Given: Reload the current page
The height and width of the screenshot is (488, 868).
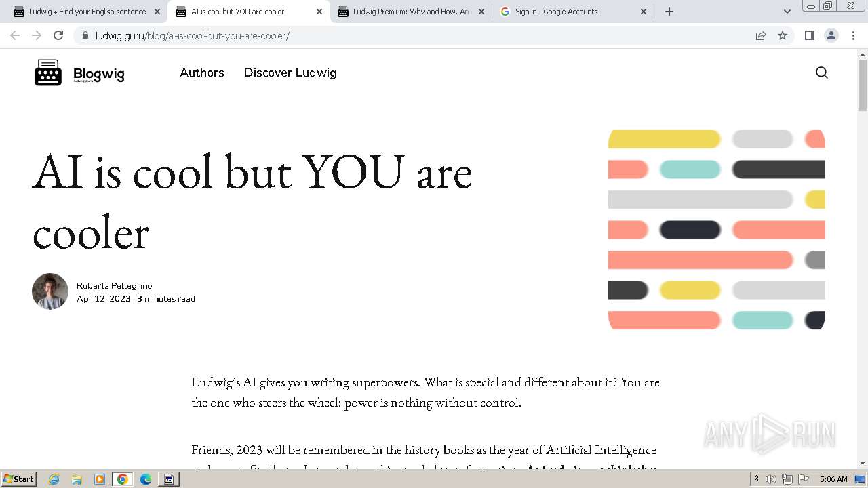Looking at the screenshot, I should pos(58,35).
